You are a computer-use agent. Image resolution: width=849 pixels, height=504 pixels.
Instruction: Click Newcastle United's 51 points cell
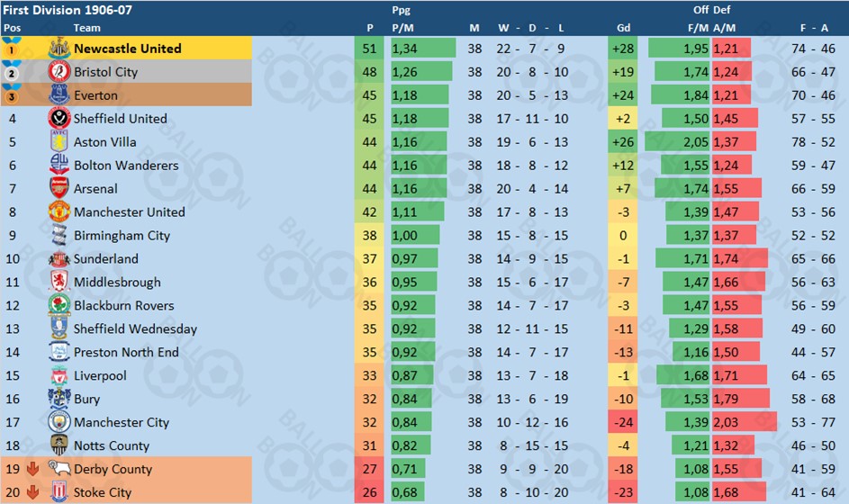[x=369, y=49]
